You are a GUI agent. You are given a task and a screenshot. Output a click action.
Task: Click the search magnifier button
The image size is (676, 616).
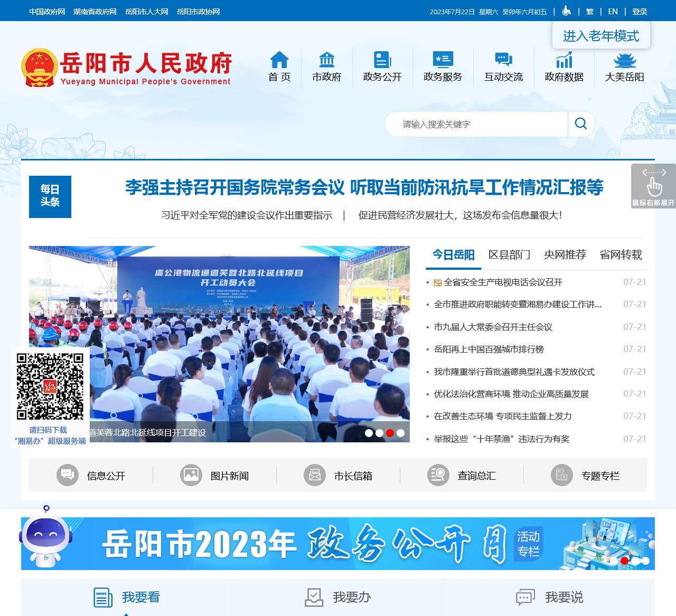point(581,124)
